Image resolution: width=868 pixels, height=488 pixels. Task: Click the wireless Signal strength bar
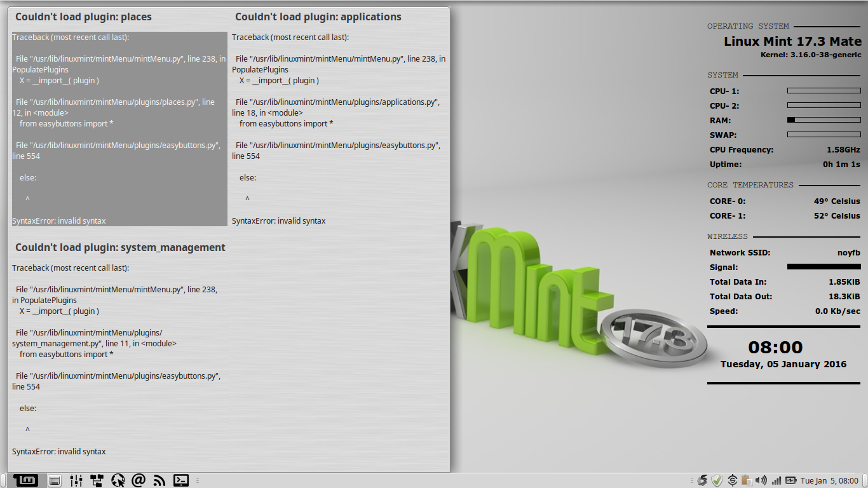coord(824,267)
